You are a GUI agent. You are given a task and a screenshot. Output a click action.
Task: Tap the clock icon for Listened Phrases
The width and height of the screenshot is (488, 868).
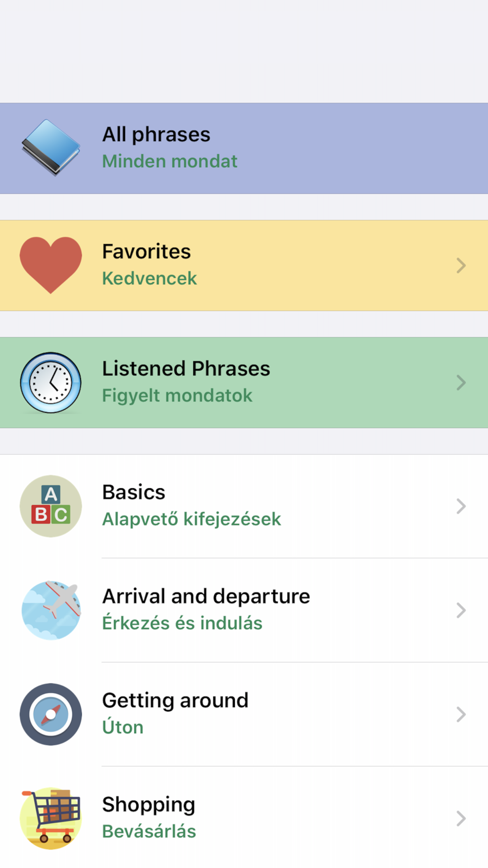click(51, 383)
